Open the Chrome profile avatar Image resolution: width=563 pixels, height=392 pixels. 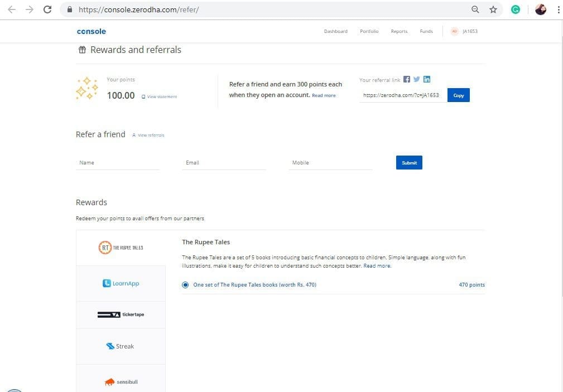[540, 9]
